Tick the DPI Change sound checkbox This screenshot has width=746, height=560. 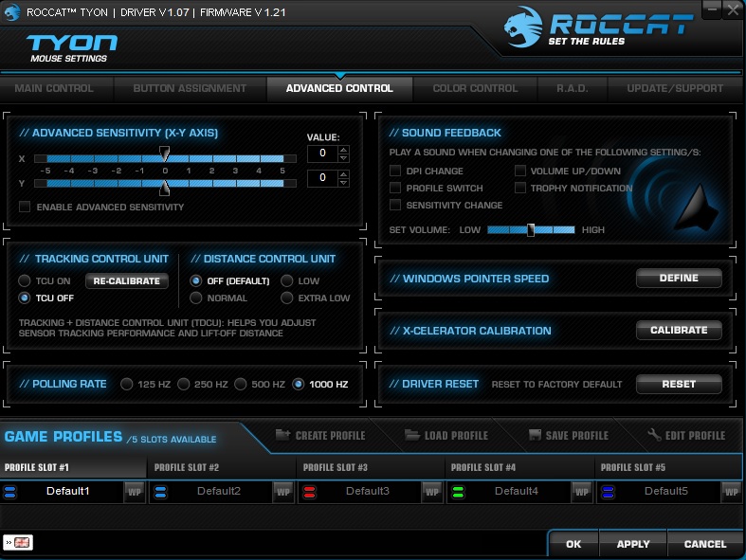[x=395, y=172]
